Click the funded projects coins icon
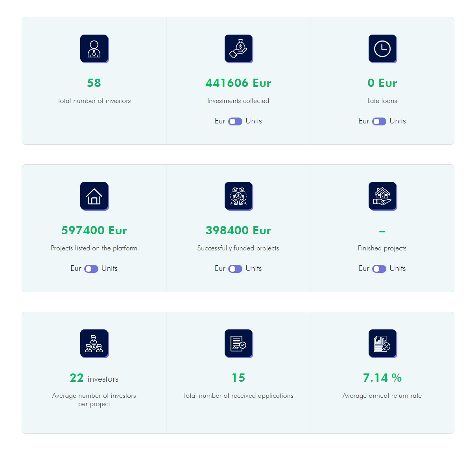Screen dimensions: 476x456 pyautogui.click(x=239, y=196)
